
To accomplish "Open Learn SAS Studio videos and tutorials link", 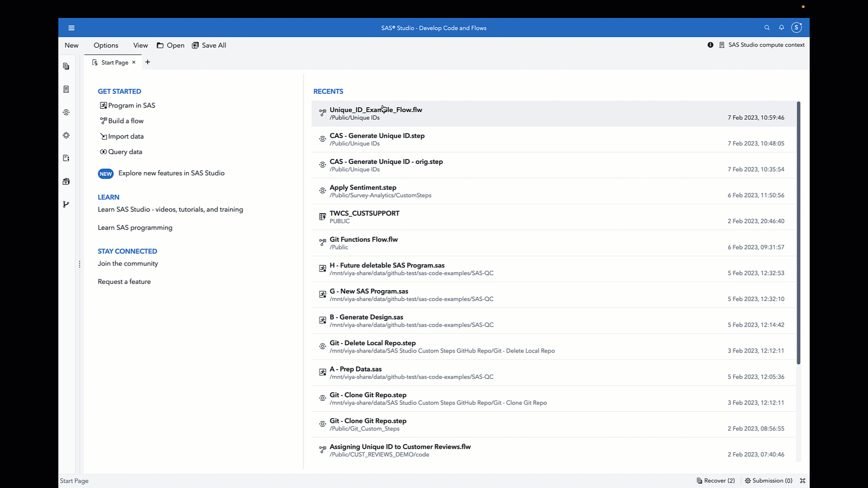I will (x=170, y=209).
